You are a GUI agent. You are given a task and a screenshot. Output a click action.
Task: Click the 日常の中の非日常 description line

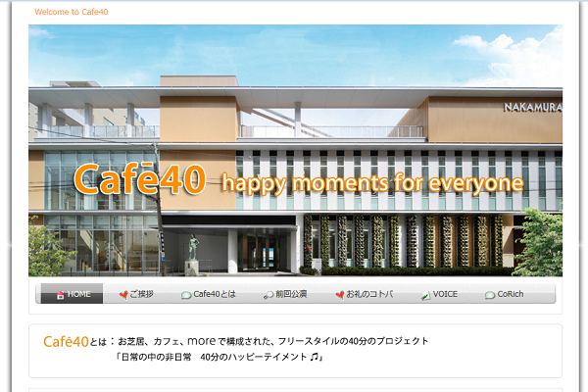click(220, 358)
